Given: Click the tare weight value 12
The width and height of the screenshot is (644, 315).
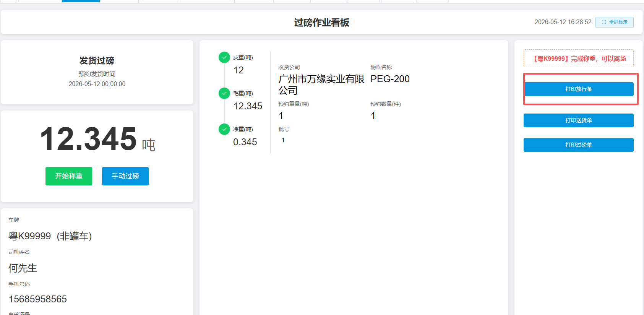Looking at the screenshot, I should [x=238, y=70].
